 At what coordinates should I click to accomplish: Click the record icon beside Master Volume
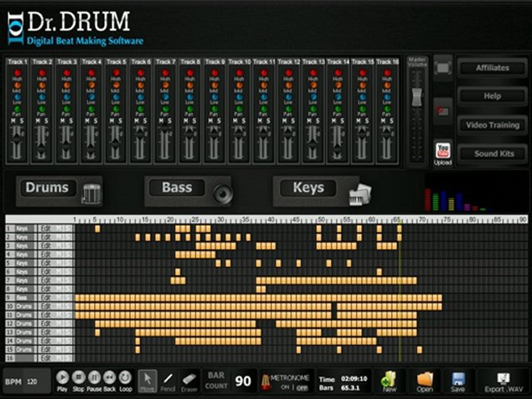point(443,111)
